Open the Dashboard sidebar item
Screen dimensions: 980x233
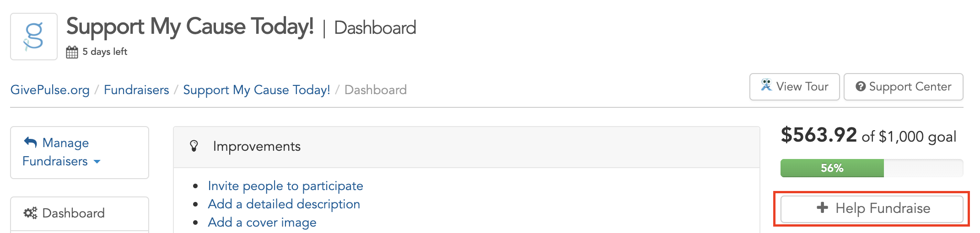pyautogui.click(x=80, y=213)
